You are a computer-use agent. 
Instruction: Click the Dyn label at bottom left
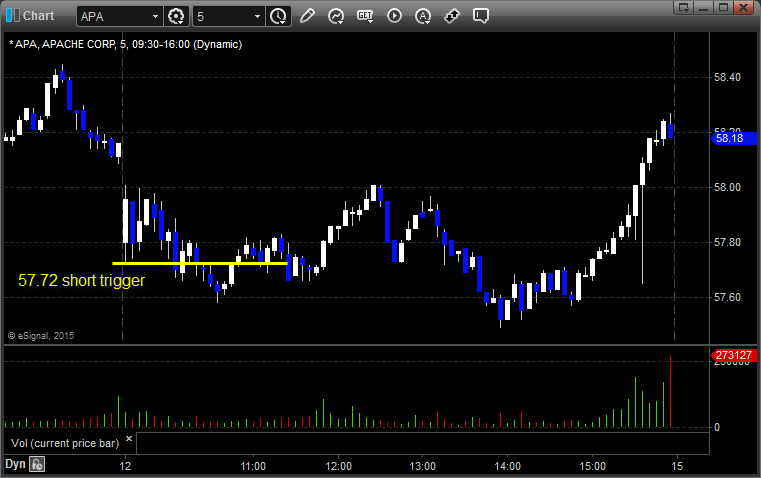tap(15, 464)
